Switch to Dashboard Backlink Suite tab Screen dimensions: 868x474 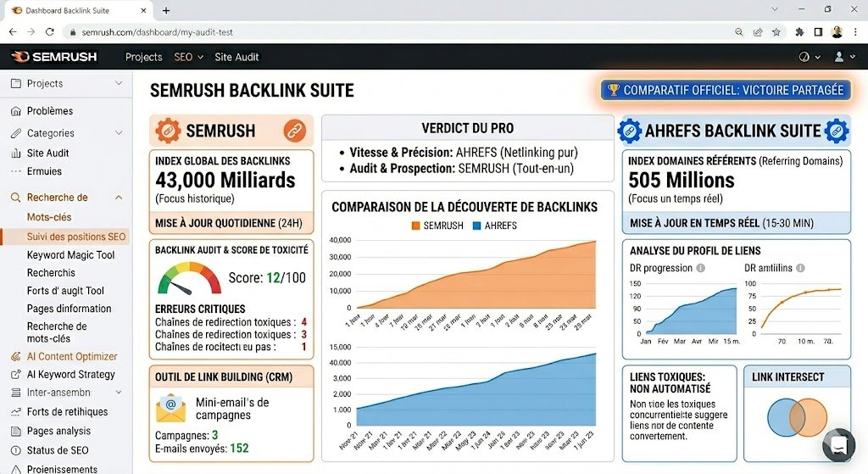[x=77, y=10]
